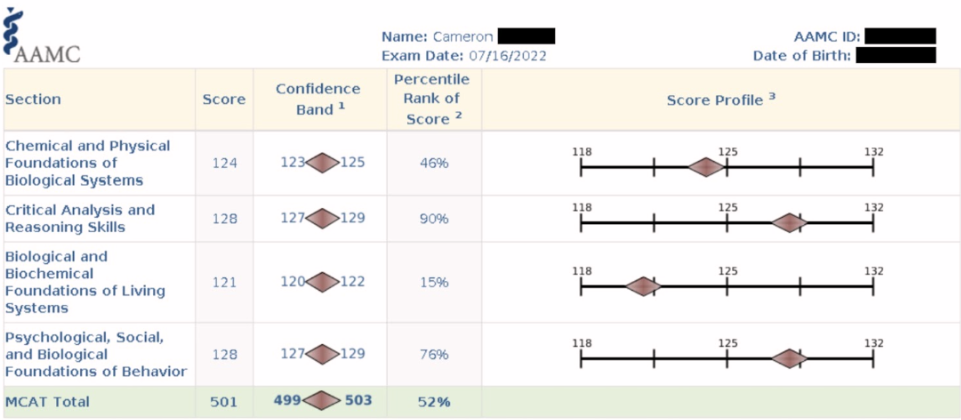Screen dimensions: 961x420
Task: Select Chemical and Physical Foundations section name
Action: [88, 163]
